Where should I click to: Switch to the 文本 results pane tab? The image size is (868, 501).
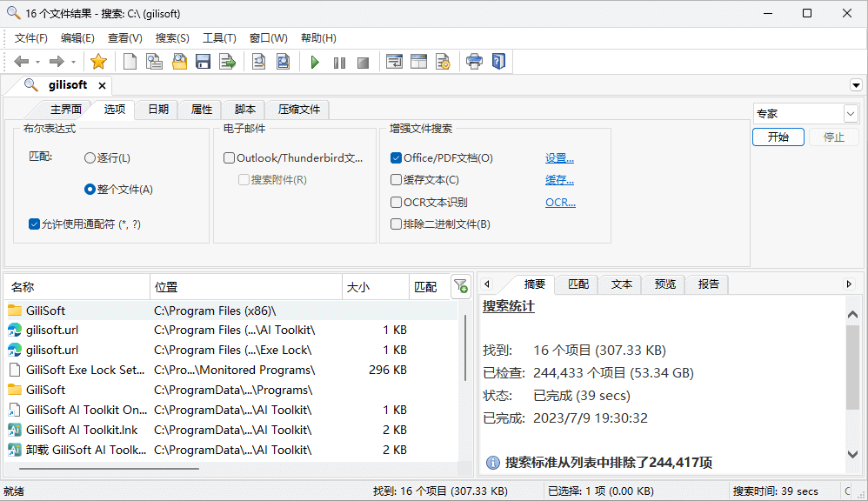click(x=621, y=284)
